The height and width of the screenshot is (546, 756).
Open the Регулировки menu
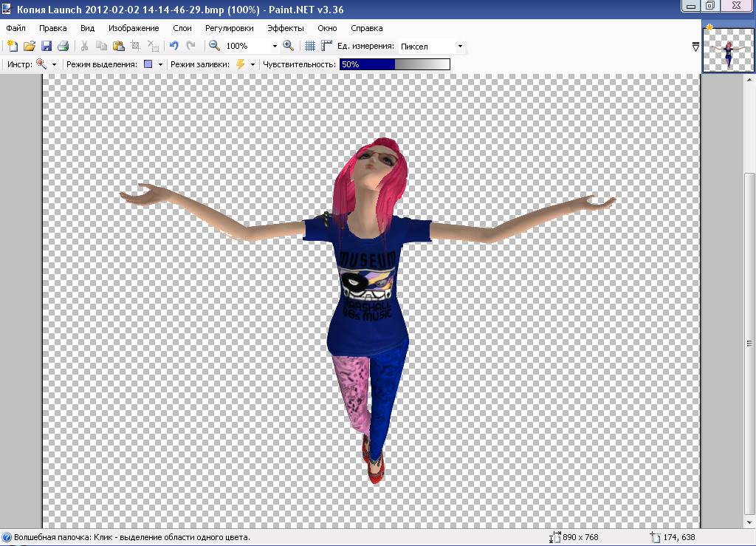[x=230, y=28]
